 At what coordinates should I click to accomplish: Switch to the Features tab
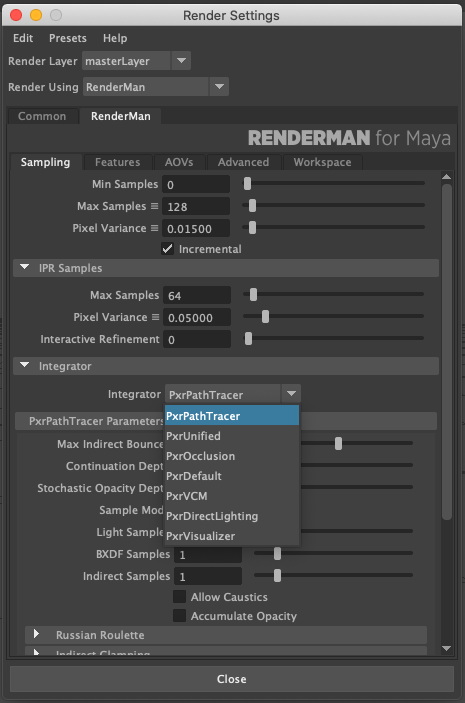point(117,162)
